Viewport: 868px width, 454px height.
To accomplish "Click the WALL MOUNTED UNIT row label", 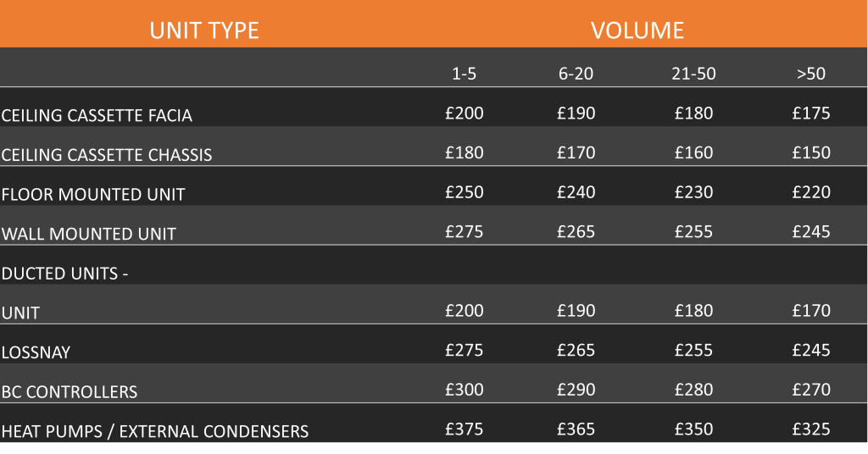I will 88,234.
